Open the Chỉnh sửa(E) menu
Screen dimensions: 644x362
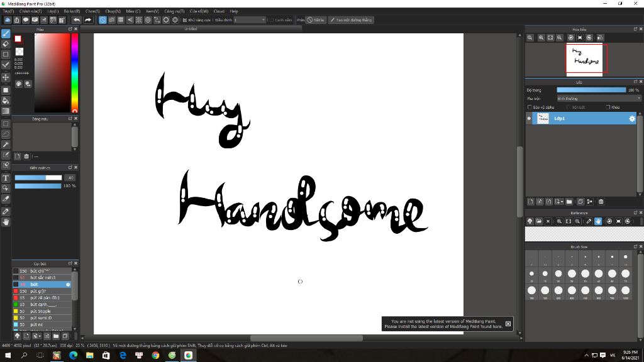(30, 11)
